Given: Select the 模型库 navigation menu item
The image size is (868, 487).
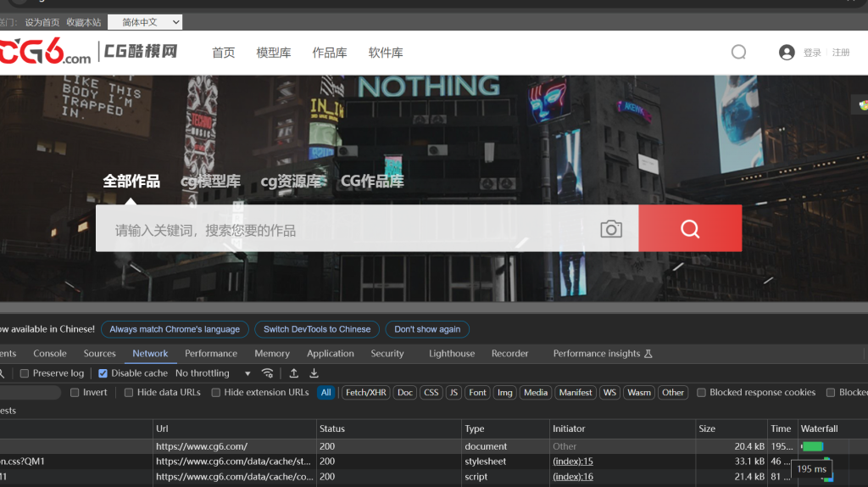Looking at the screenshot, I should [274, 53].
